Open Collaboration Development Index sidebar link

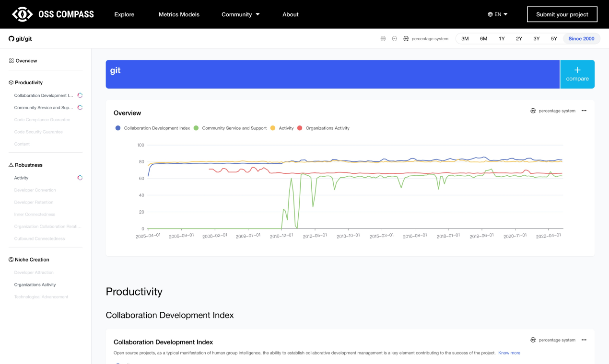click(44, 95)
